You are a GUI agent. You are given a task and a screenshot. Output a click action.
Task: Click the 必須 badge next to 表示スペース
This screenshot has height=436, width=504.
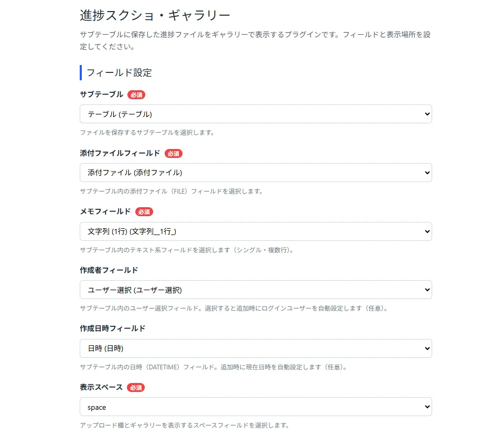[136, 388]
